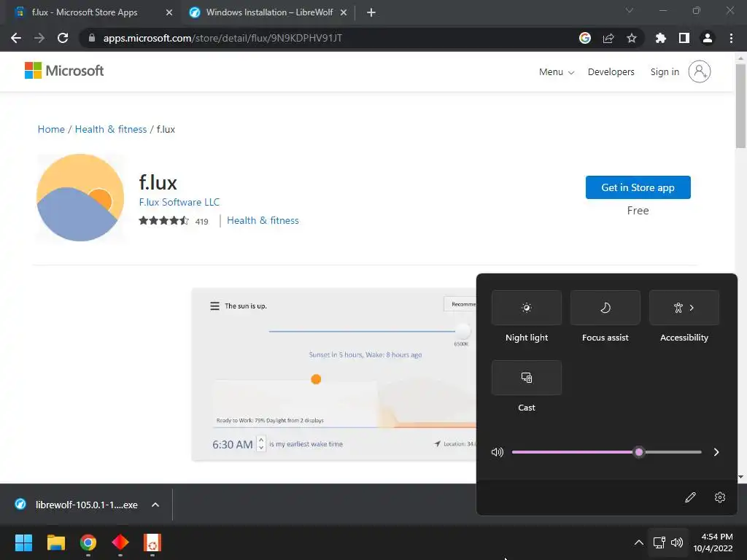The image size is (747, 560).
Task: Click the address bar URL
Action: (222, 38)
